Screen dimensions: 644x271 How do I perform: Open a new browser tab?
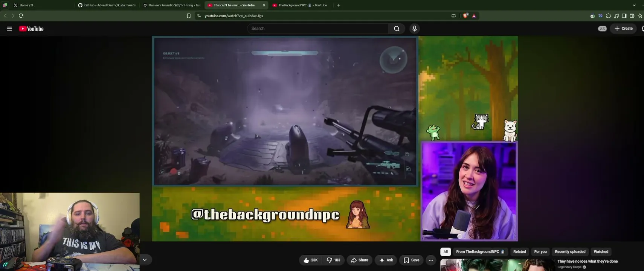click(x=339, y=5)
